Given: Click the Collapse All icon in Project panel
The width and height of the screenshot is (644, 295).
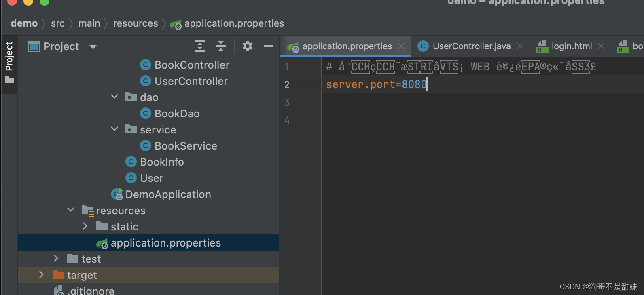Looking at the screenshot, I should click(x=221, y=46).
